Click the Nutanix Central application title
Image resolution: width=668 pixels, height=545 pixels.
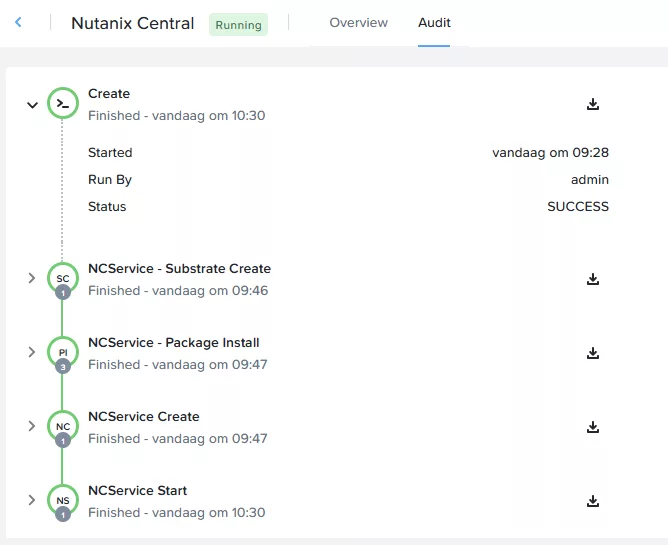[x=132, y=23]
